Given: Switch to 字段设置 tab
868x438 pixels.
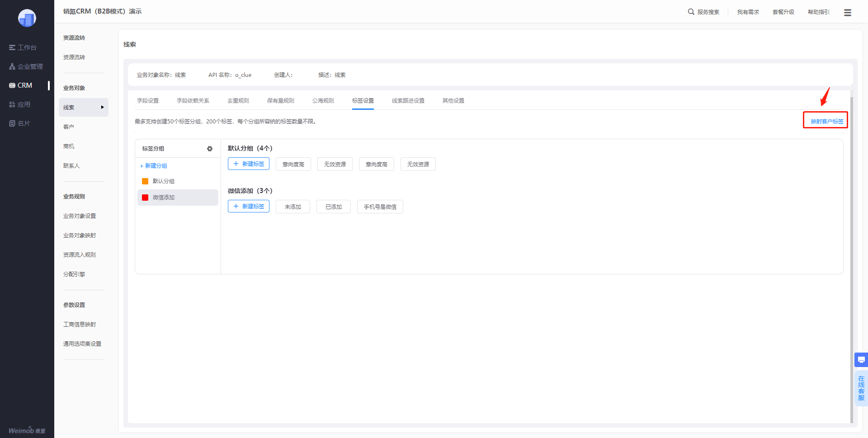Looking at the screenshot, I should click(148, 101).
